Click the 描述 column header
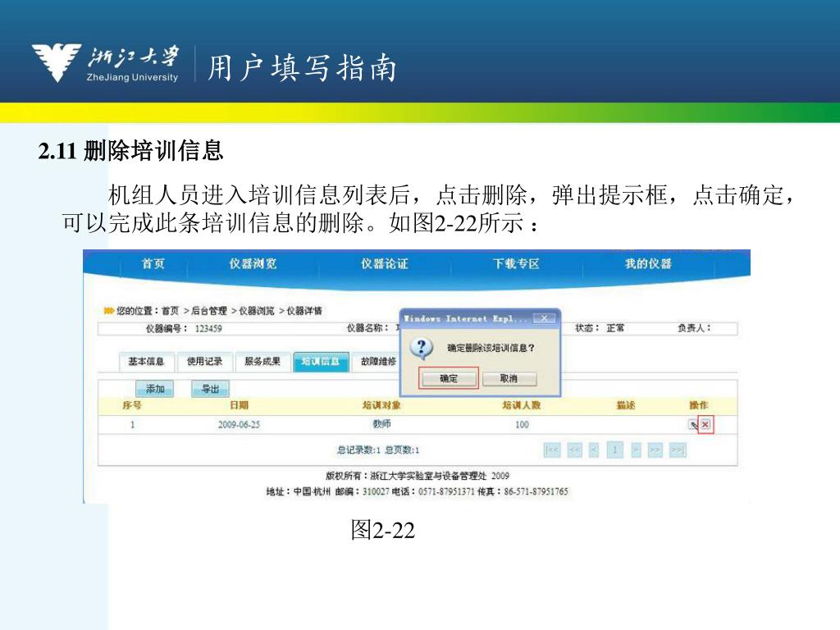Screen dimensions: 840x630 pos(626,405)
